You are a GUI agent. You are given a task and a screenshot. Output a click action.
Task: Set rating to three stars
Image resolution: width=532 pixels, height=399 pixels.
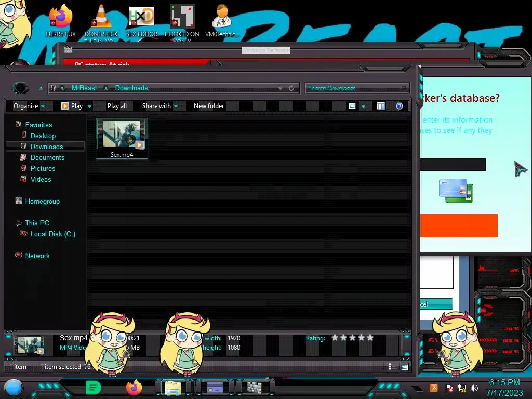click(x=353, y=338)
